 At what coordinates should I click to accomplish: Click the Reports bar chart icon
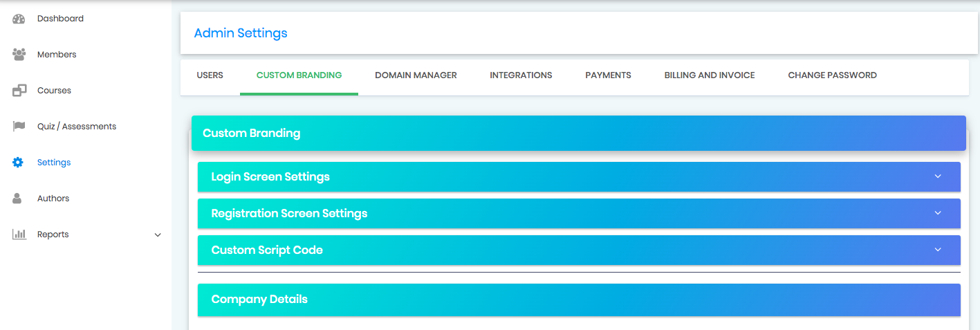coord(19,235)
